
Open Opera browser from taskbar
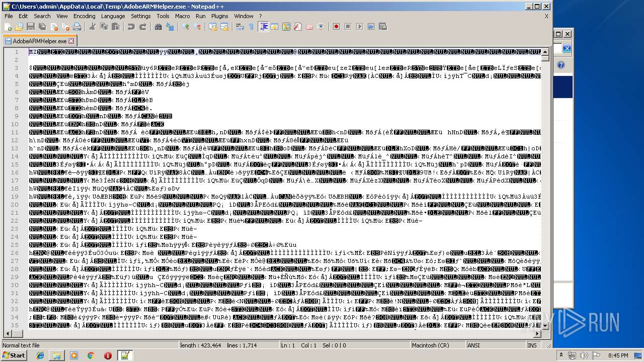coord(108,355)
